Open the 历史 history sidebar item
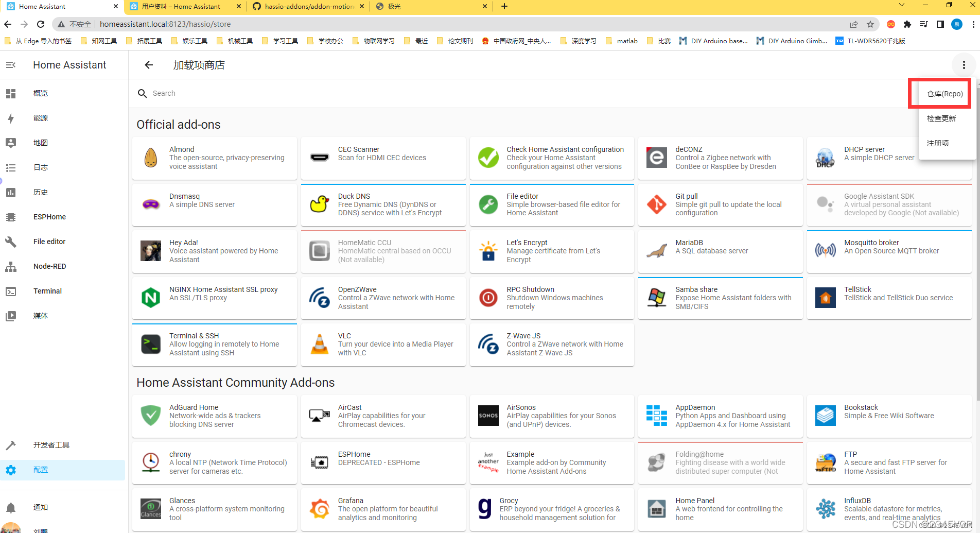Screen dimensions: 980x533 click(x=63, y=192)
